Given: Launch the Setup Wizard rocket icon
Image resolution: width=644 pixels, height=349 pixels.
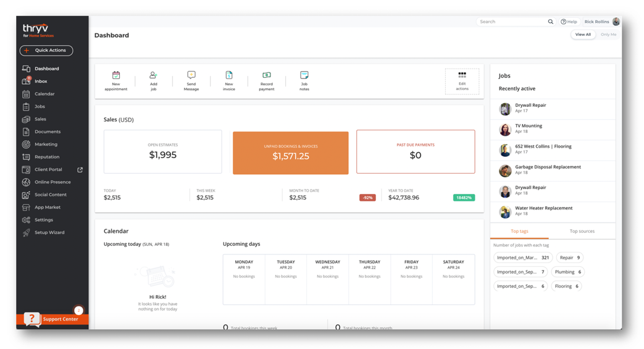Looking at the screenshot, I should 26,233.
